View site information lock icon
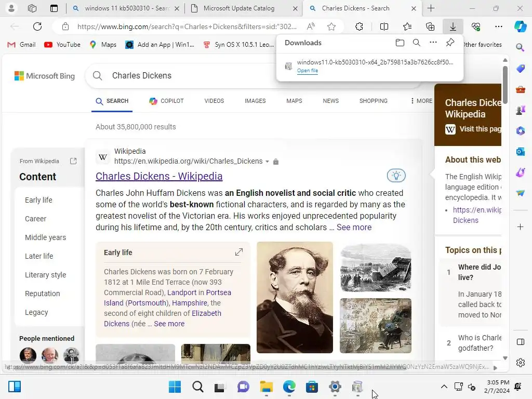This screenshot has height=399, width=532. pyautogui.click(x=65, y=26)
